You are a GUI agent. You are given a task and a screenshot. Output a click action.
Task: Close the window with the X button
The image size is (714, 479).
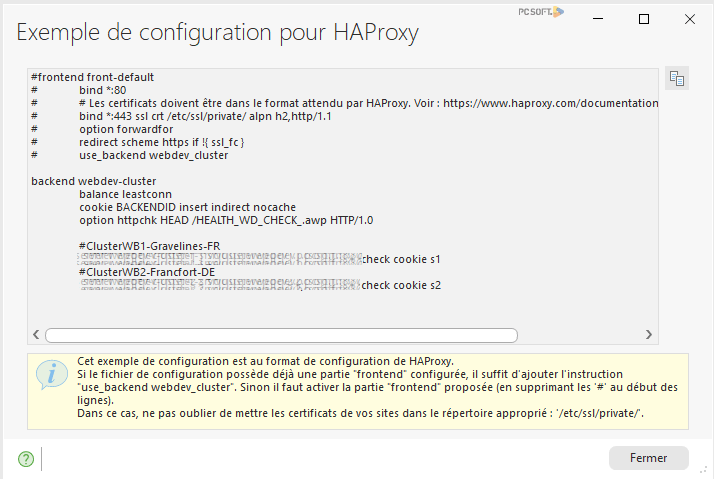[690, 19]
